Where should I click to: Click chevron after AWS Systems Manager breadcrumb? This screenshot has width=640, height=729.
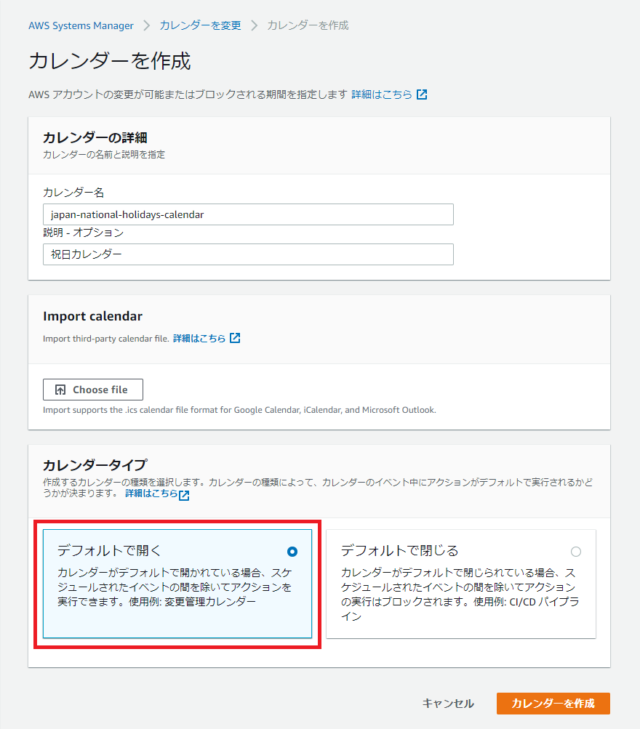(147, 26)
